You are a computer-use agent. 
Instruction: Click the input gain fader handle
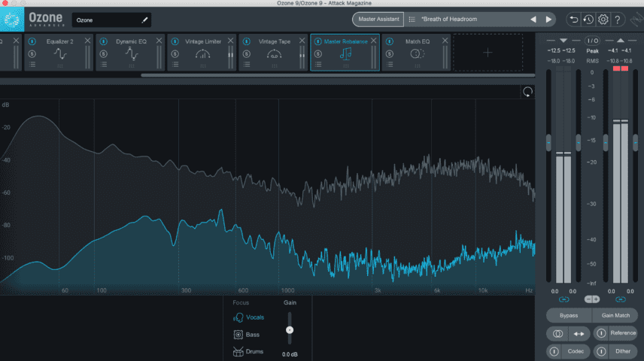coord(548,142)
